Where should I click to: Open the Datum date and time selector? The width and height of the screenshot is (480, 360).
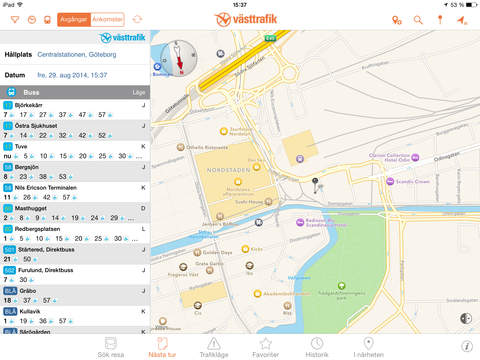click(75, 75)
